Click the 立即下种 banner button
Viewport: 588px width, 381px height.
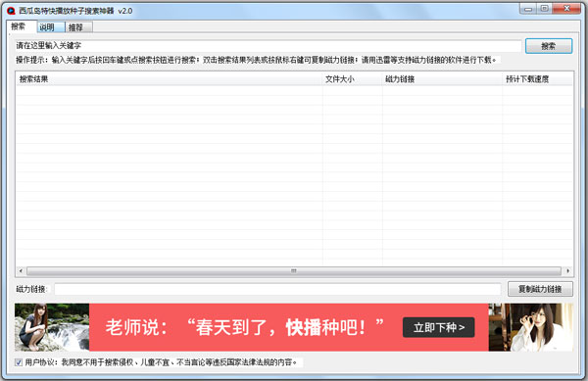pyautogui.click(x=438, y=327)
